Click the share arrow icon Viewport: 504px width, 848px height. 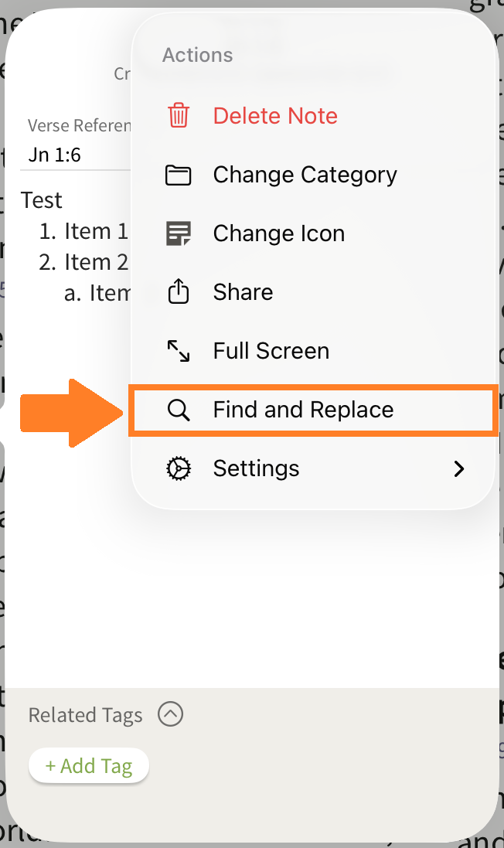coord(179,292)
